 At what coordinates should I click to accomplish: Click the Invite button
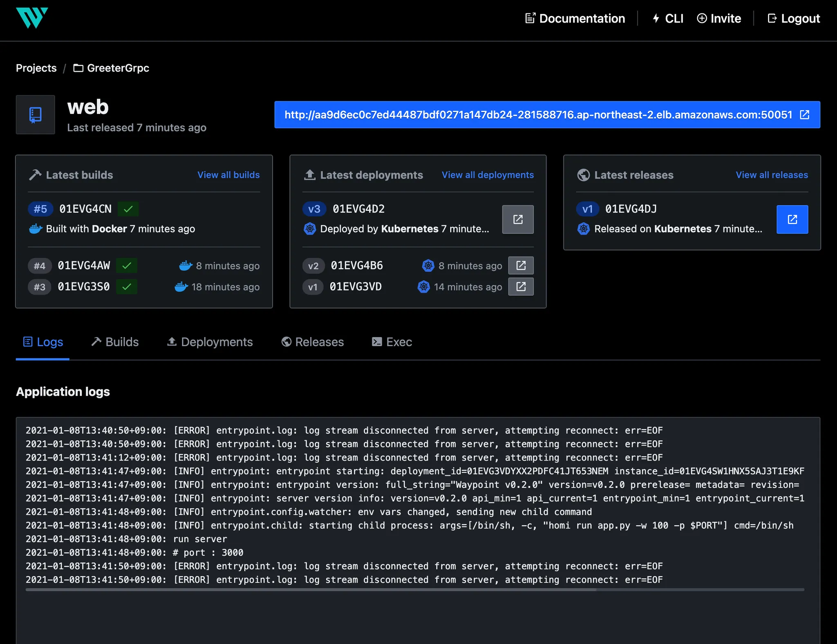[x=719, y=18]
